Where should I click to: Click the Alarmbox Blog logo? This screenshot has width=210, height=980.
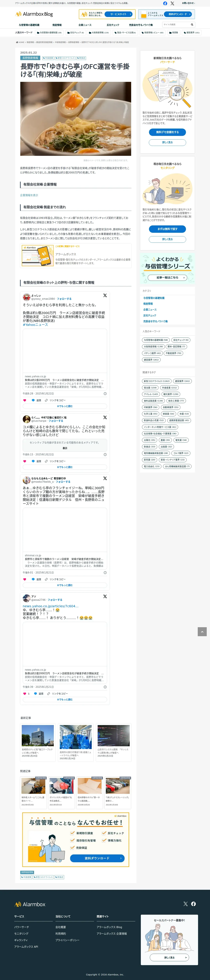tap(34, 14)
